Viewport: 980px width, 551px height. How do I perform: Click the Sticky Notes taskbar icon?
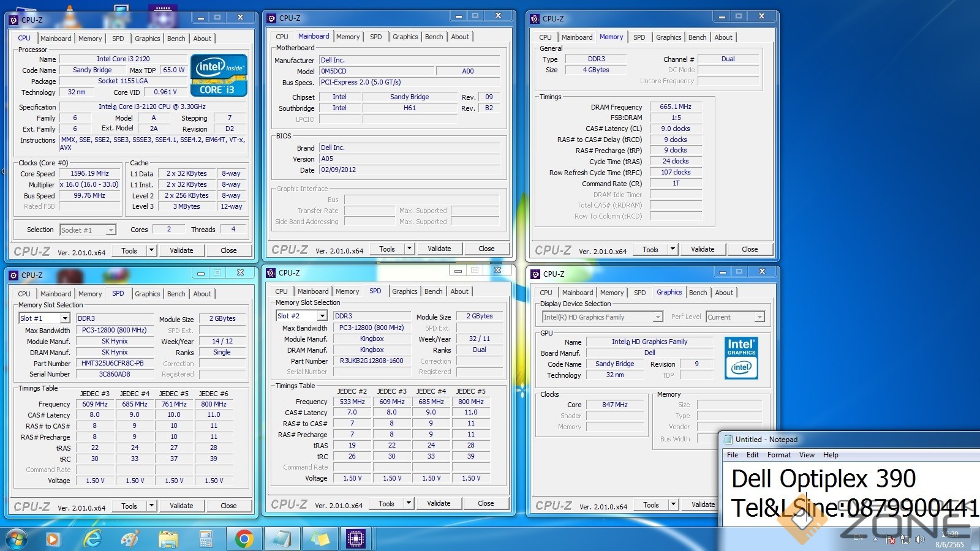(320, 539)
